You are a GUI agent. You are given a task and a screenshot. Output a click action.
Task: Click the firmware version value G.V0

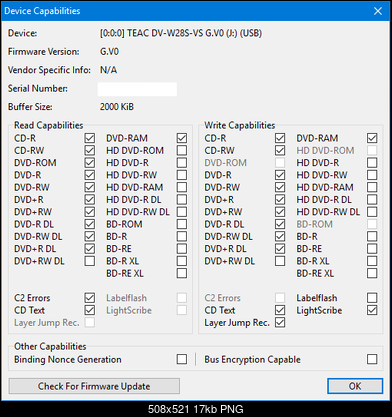tap(109, 52)
